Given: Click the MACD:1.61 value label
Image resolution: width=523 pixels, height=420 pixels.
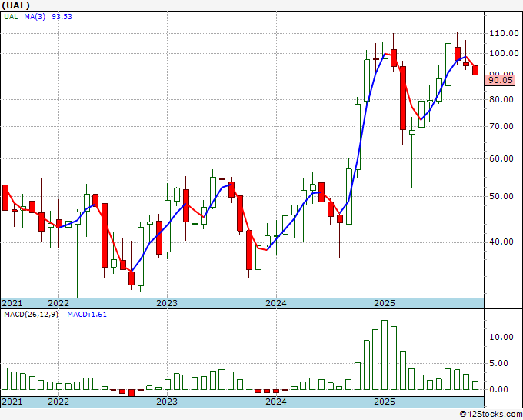Looking at the screenshot, I should coord(87,315).
